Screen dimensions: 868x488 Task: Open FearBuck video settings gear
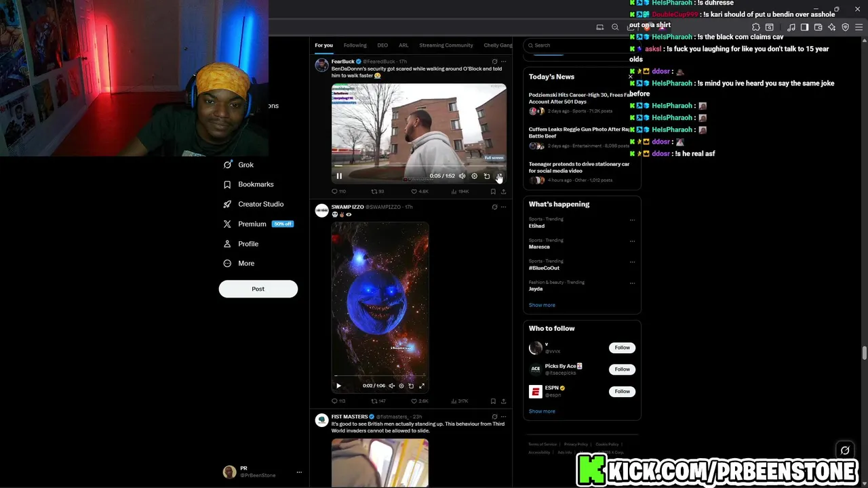474,176
